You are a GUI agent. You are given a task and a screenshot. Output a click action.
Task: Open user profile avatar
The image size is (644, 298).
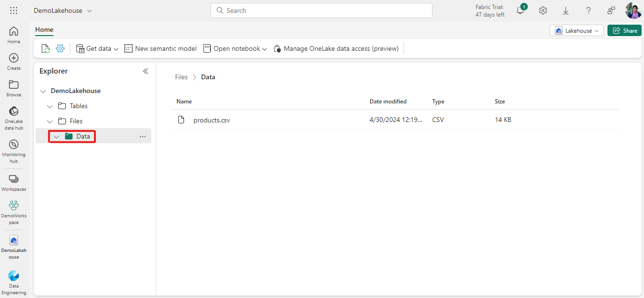click(x=634, y=10)
